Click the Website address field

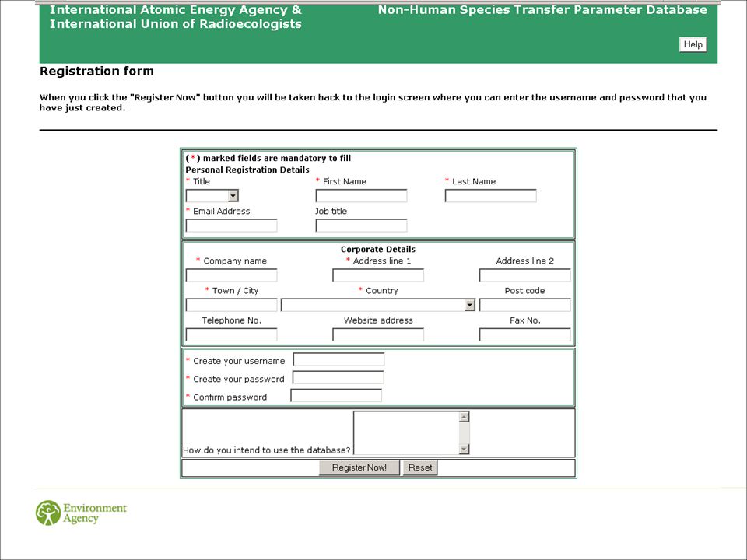click(378, 334)
